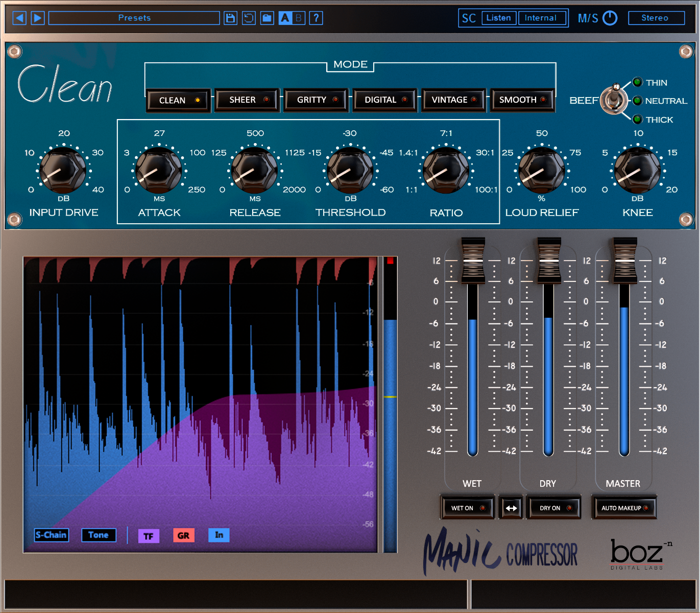Open the Internal sidechain source dropdown
The width and height of the screenshot is (700, 613).
(x=542, y=18)
